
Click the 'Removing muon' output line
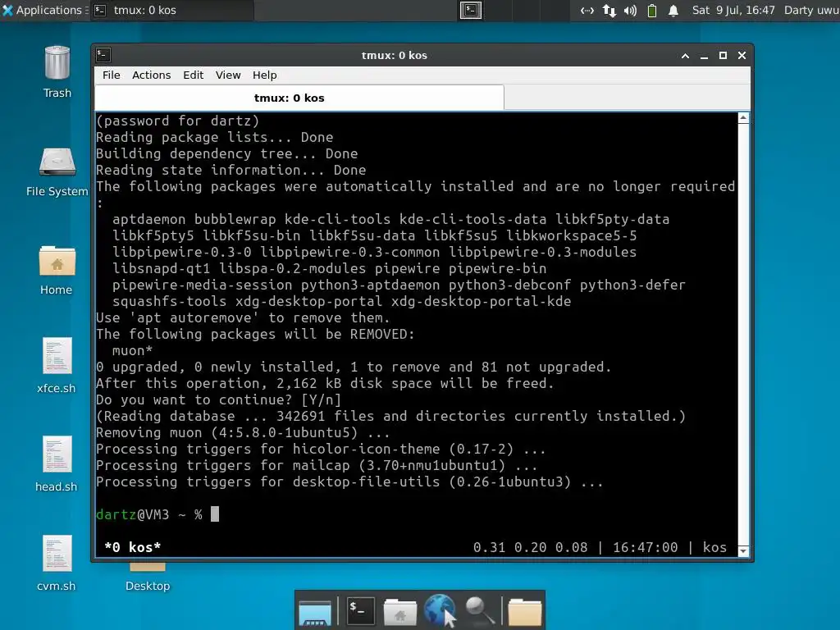(x=243, y=432)
